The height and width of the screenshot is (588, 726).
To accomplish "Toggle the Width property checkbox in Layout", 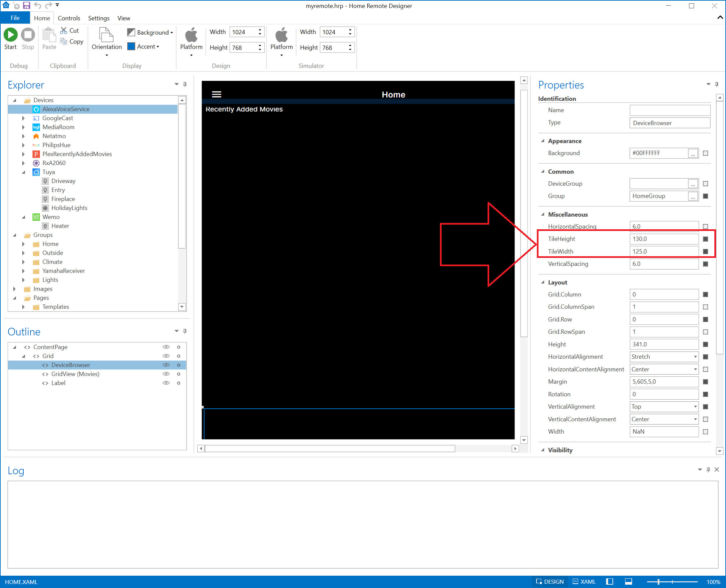I will [706, 432].
